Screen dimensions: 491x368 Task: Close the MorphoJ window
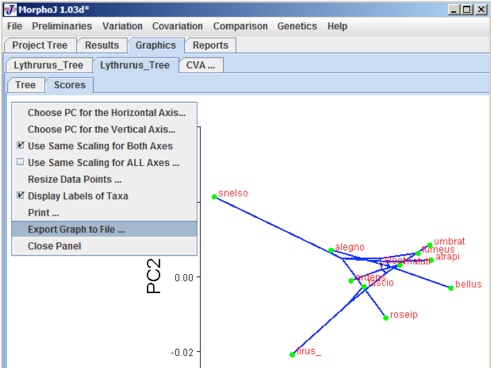tap(481, 10)
